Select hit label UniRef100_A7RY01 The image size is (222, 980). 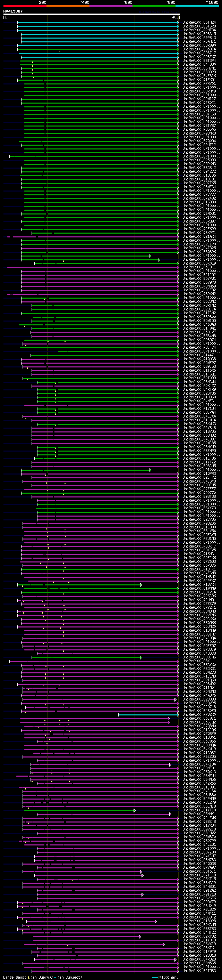tap(199, 84)
